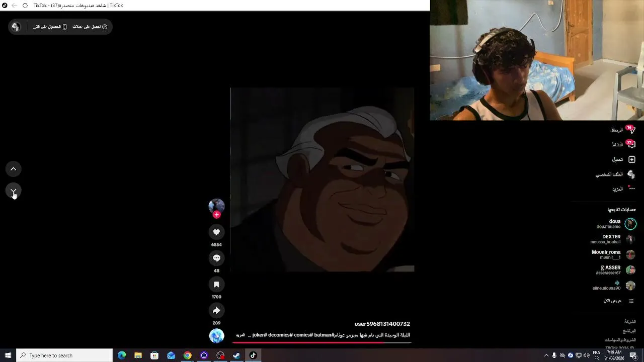Screen dimensions: 644x362
Task: Open followed account ASSER
Action: 616,270
